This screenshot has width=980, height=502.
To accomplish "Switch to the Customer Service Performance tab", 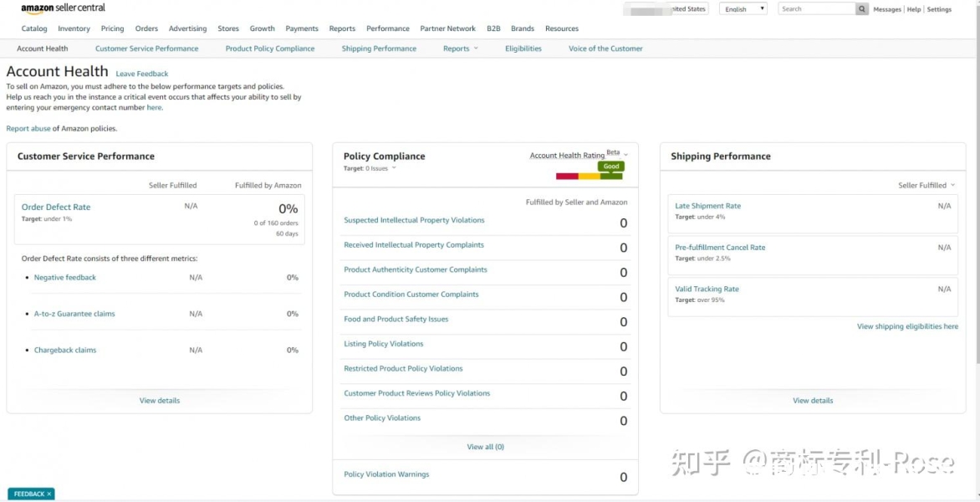I will [x=147, y=49].
